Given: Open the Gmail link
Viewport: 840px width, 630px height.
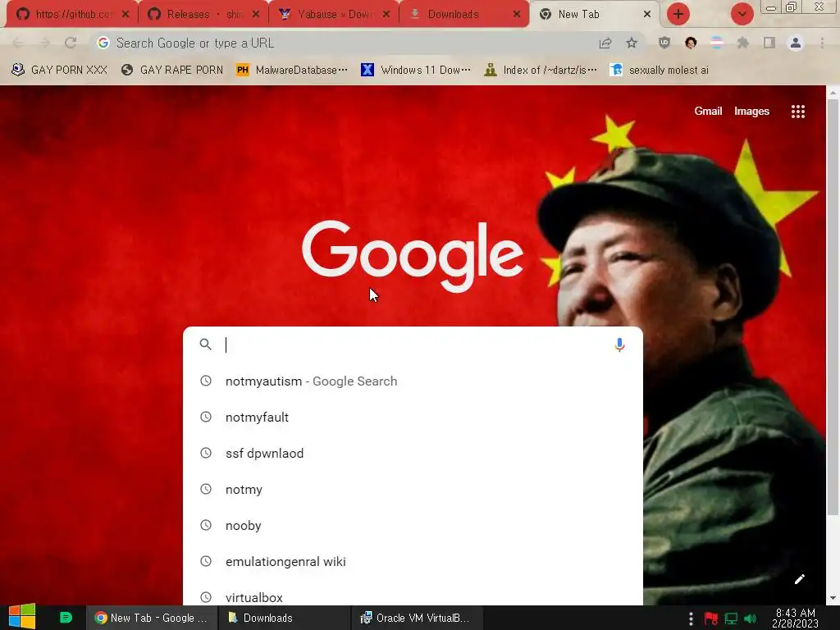Looking at the screenshot, I should coord(708,111).
